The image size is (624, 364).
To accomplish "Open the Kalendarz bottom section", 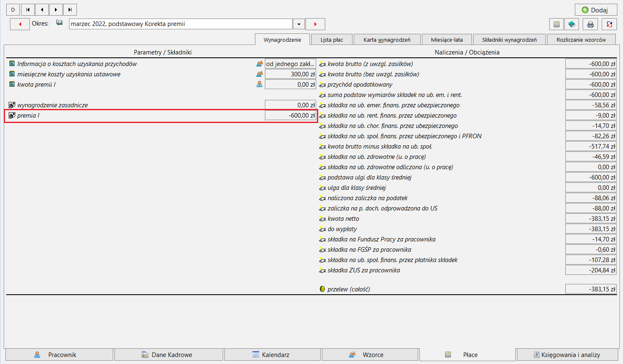I will [273, 355].
